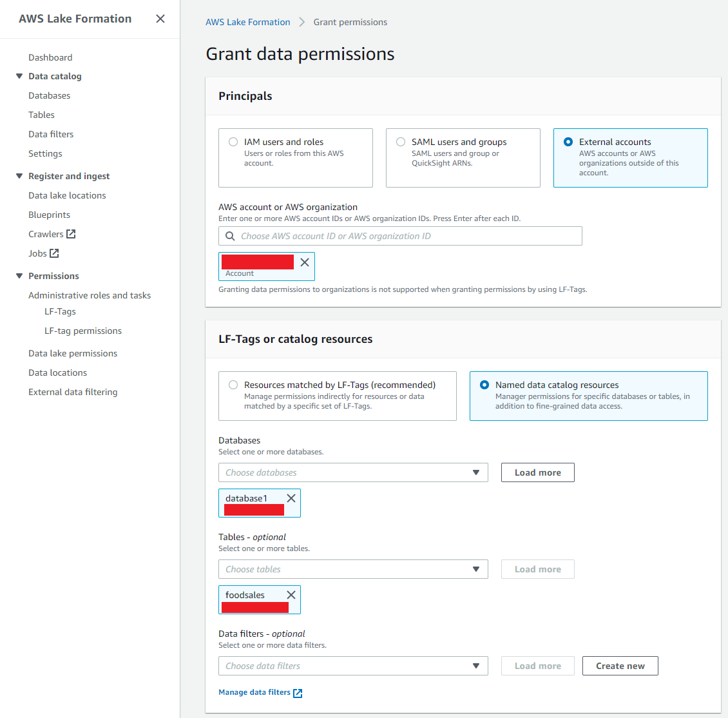728x718 pixels.
Task: Open LF-tag permissions page
Action: tap(83, 331)
